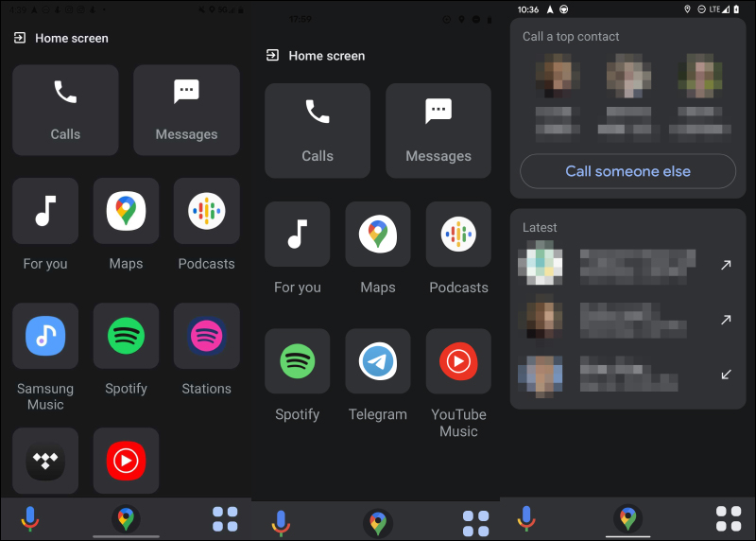Click Call someone else button
The height and width of the screenshot is (541, 756).
click(x=627, y=171)
